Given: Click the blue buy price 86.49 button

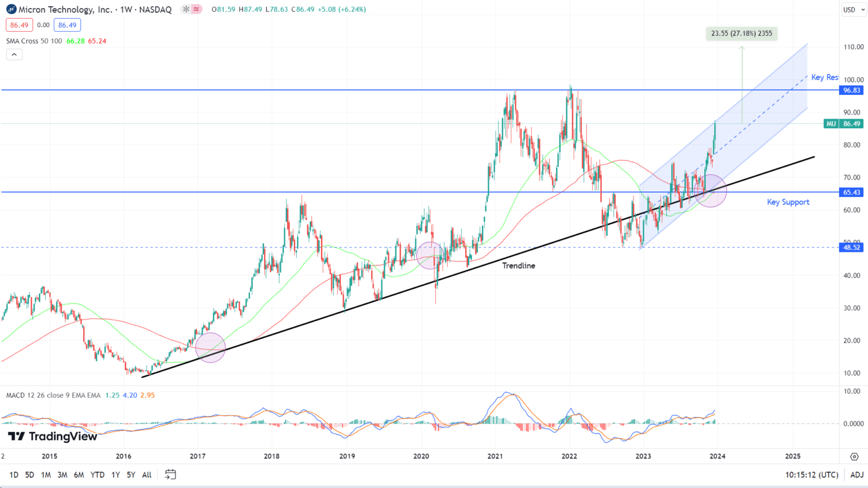Looking at the screenshot, I should (x=67, y=25).
